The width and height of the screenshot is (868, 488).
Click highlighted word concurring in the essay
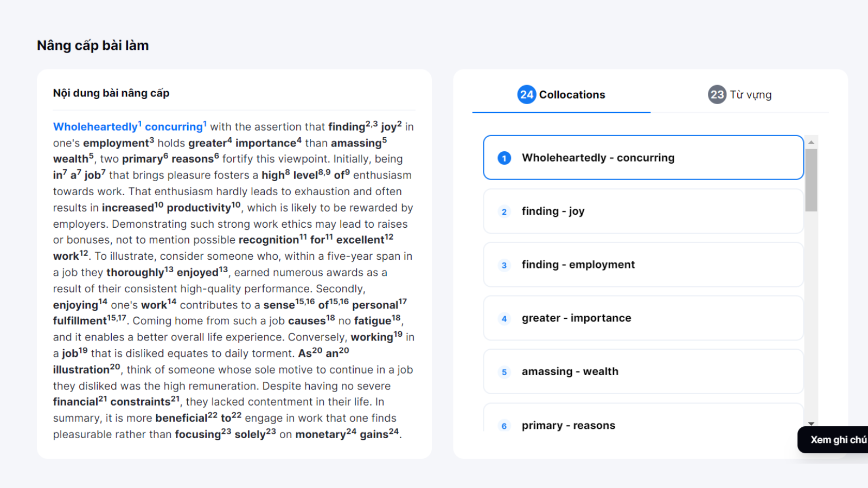tap(174, 127)
